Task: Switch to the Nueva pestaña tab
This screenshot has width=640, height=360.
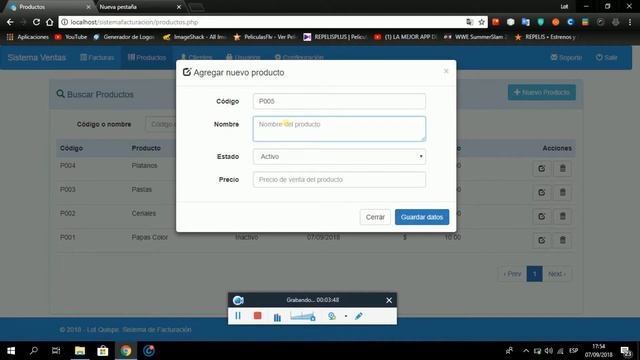Action: pyautogui.click(x=140, y=7)
